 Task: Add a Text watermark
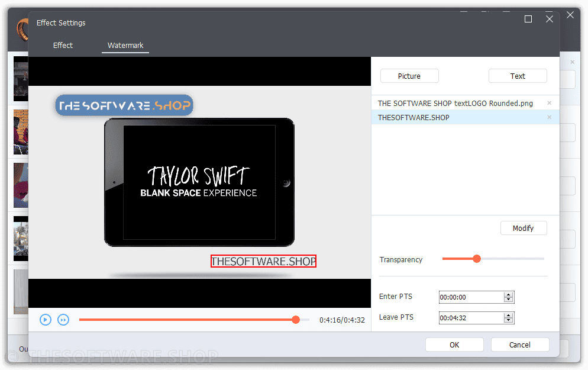coord(518,76)
